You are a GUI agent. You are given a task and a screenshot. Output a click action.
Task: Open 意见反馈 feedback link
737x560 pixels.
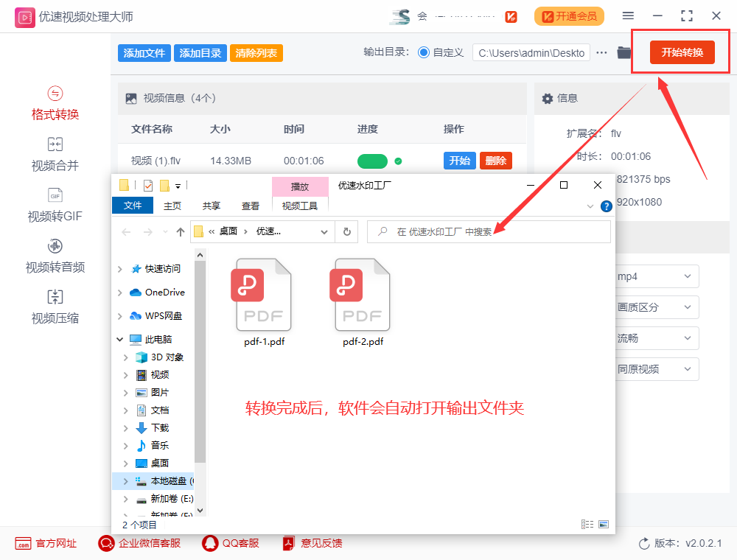click(312, 544)
